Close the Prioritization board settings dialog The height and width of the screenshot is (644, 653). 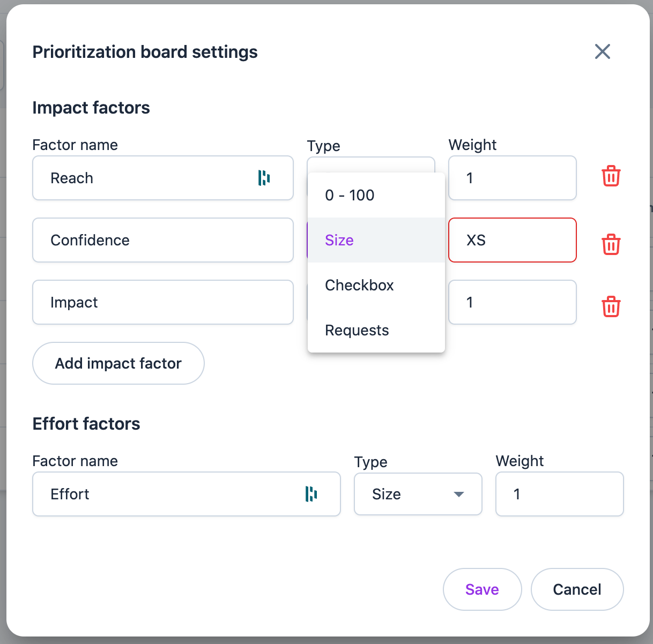pyautogui.click(x=602, y=51)
